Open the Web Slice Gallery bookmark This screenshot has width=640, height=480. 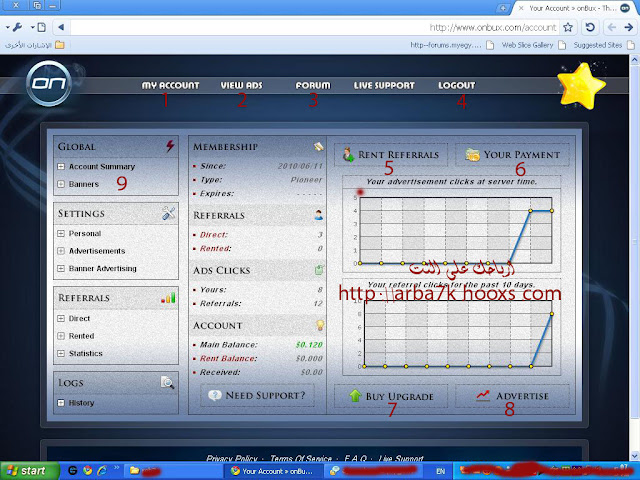pos(533,45)
